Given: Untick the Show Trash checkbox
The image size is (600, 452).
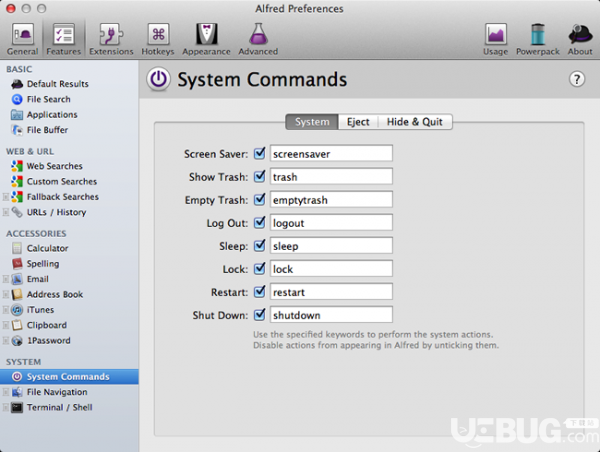Looking at the screenshot, I should [x=259, y=176].
